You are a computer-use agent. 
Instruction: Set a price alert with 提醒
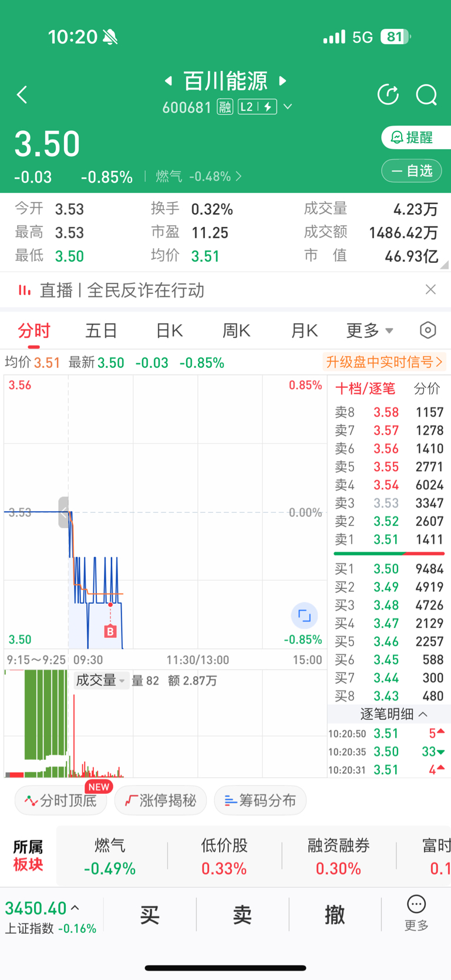coord(416,137)
